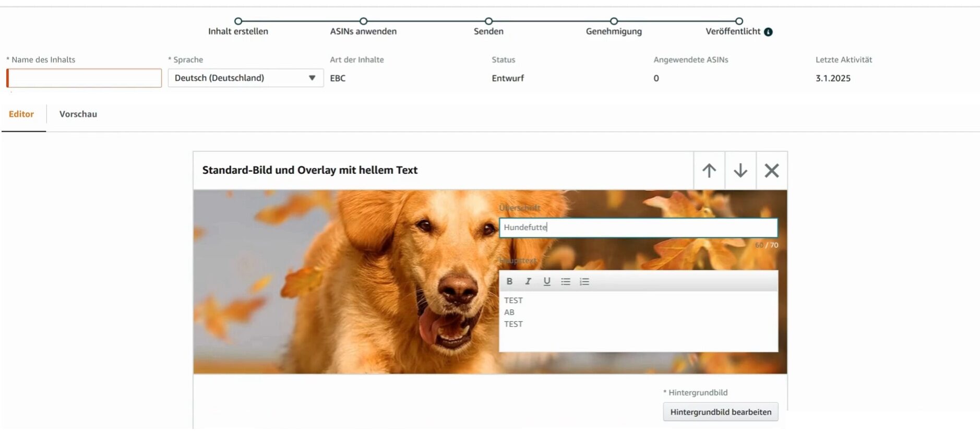Click the Überschrift field containing Hundefutte
Viewport: 980px width, 431px height.
638,228
